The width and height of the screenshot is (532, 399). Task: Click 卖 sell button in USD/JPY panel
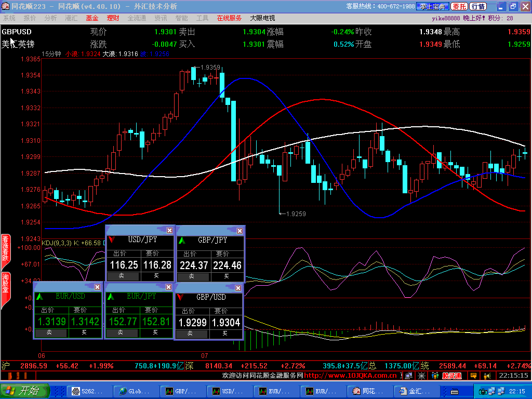[x=123, y=276]
